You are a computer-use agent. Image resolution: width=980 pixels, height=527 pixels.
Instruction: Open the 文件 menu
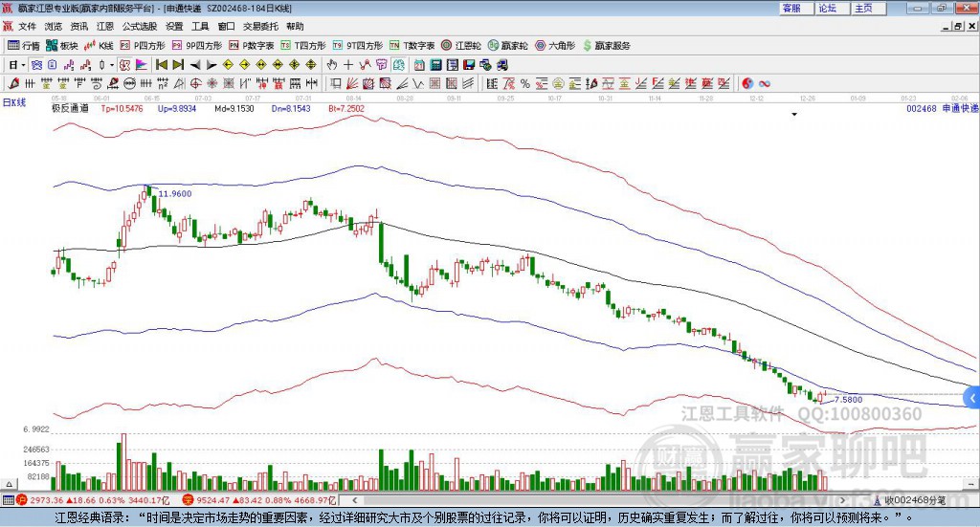tap(28, 26)
